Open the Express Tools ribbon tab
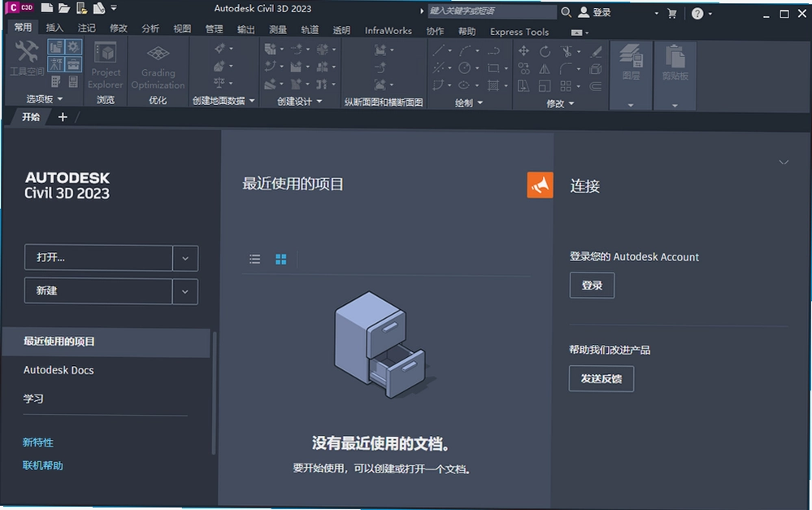The height and width of the screenshot is (510, 812). click(519, 32)
